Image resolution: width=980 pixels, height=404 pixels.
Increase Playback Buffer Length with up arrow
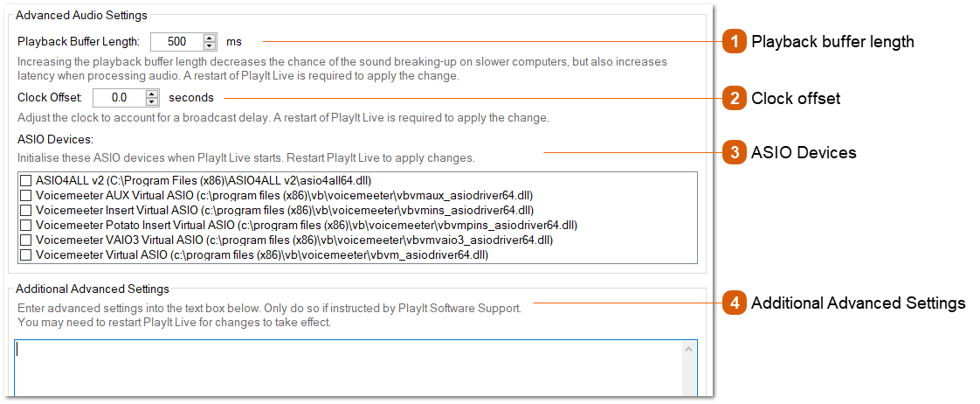pyautogui.click(x=210, y=38)
